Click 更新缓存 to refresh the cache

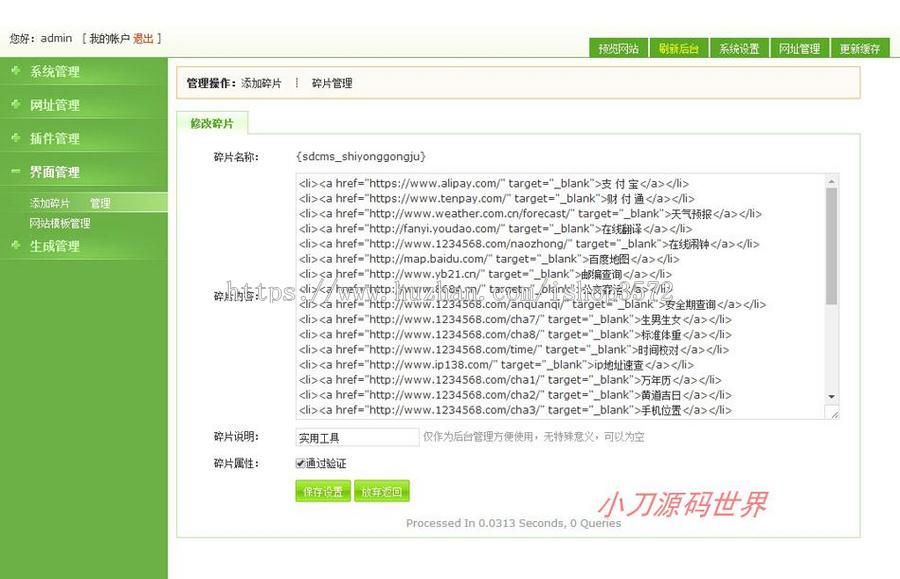[861, 47]
